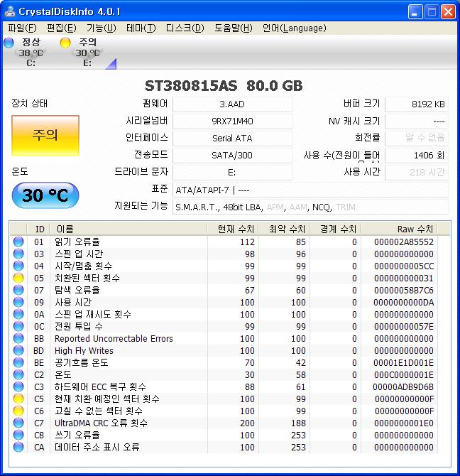460x476 pixels.
Task: Click the yellow caution icon for row C6
Action: point(18,411)
